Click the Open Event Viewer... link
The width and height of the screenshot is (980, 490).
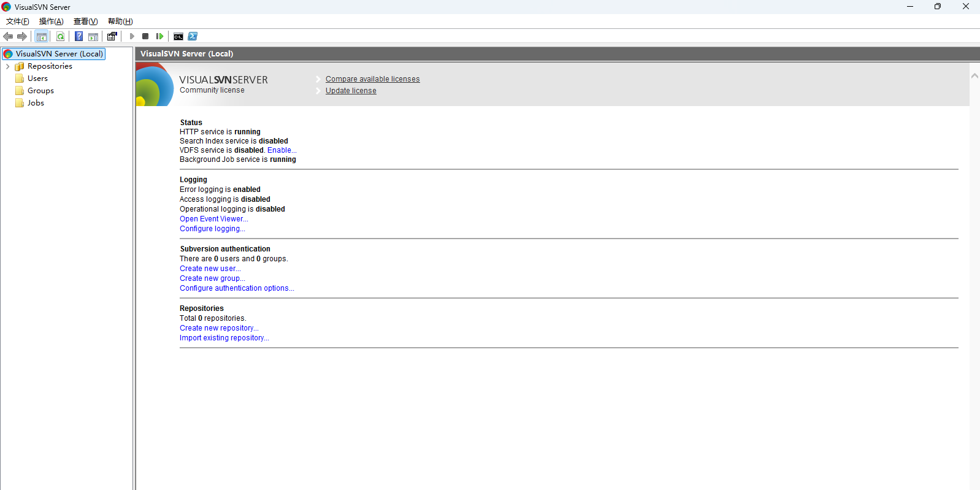tap(214, 219)
